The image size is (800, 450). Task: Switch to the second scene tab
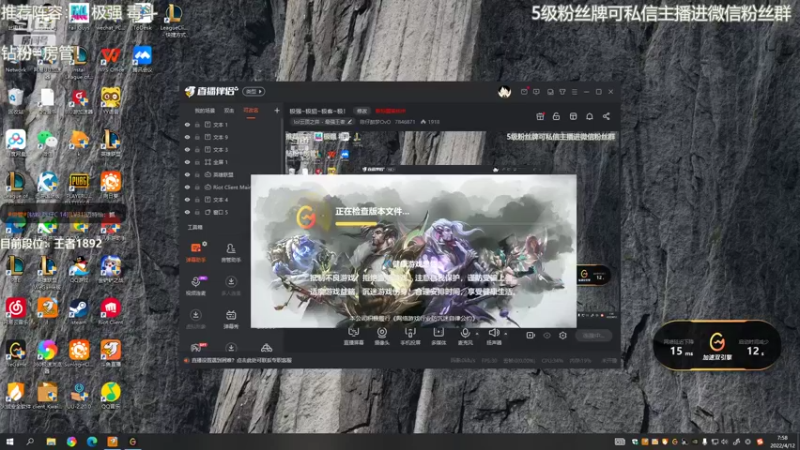229,111
